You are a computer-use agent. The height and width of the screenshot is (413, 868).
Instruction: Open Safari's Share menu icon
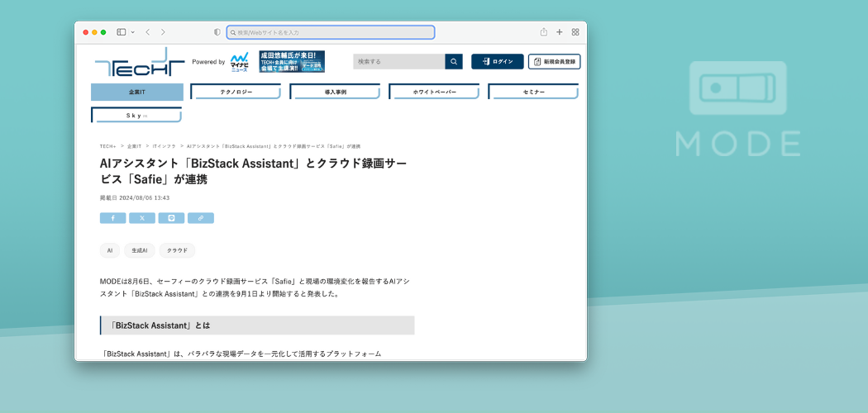tap(544, 32)
